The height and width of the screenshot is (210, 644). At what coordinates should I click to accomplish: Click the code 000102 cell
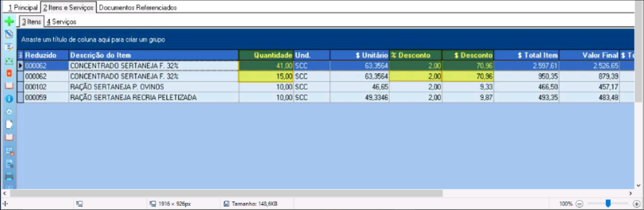[46, 87]
